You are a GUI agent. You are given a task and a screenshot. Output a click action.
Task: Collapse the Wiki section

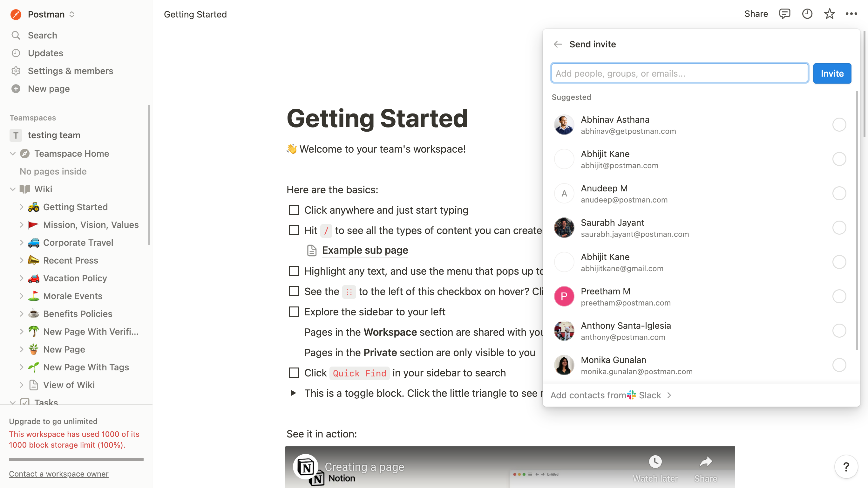point(12,189)
